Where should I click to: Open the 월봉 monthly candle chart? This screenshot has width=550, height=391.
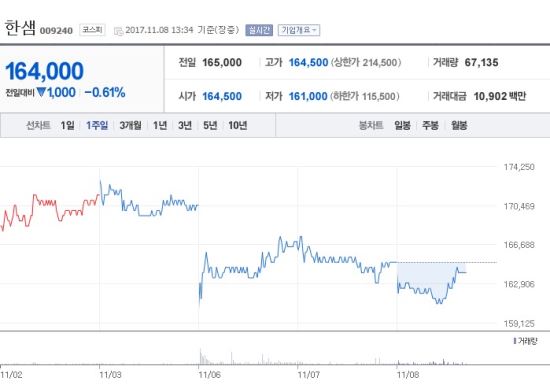click(459, 125)
